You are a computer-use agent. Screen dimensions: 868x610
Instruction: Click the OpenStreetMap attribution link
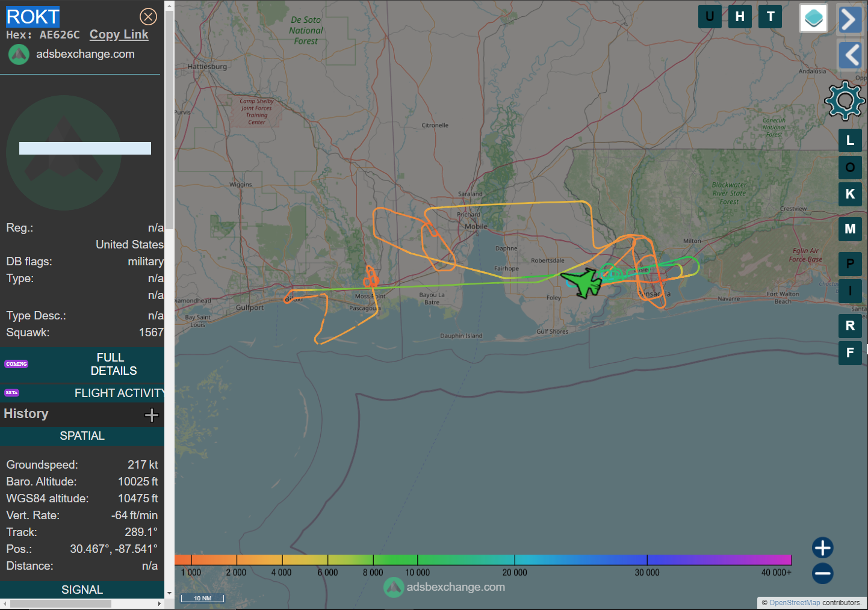795,602
